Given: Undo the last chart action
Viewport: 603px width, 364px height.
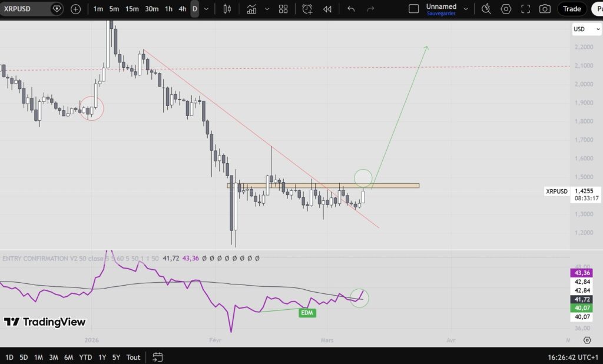Looking at the screenshot, I should click(x=350, y=9).
